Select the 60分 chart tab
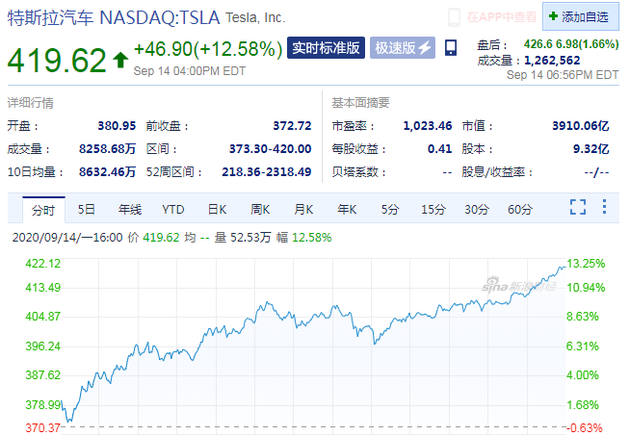The image size is (630, 436). point(520,209)
